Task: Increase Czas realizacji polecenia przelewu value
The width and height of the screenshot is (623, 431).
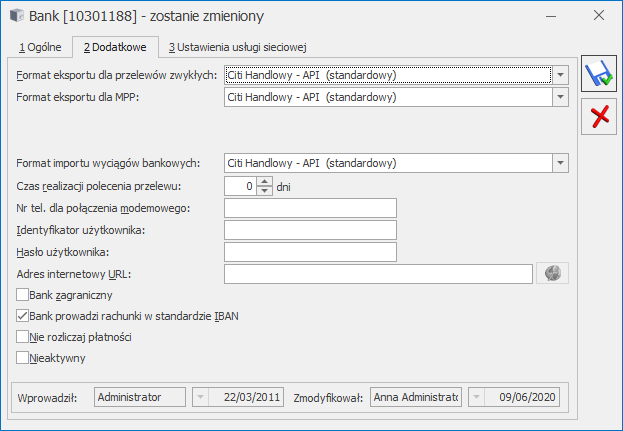Action: click(x=265, y=181)
